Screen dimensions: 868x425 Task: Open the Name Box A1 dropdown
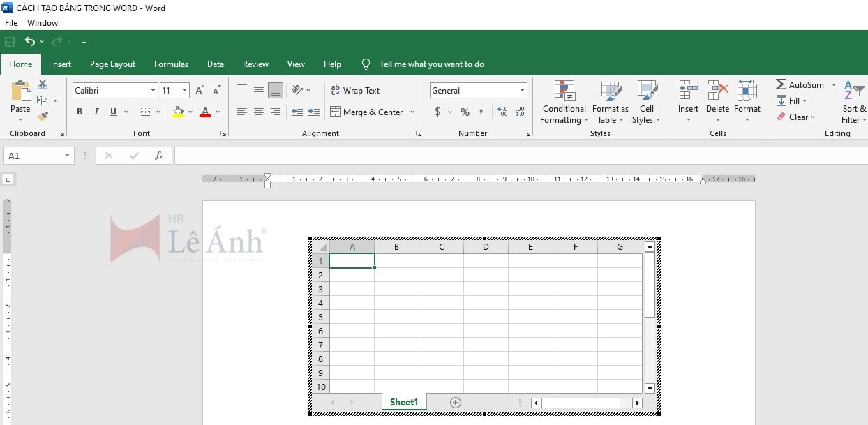pos(67,156)
